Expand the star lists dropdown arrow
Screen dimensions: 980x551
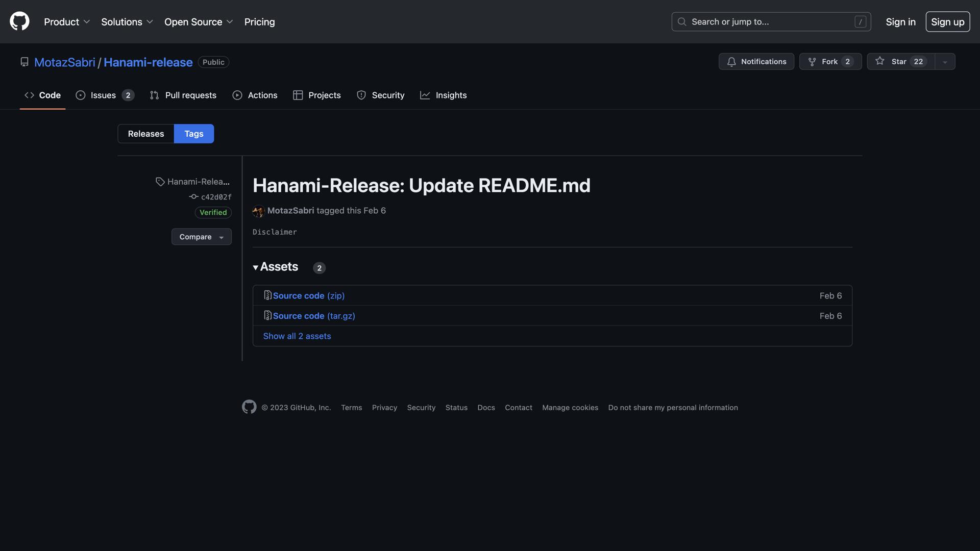pyautogui.click(x=945, y=62)
